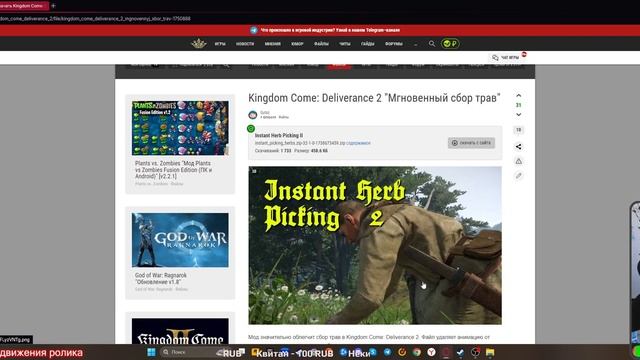Click the author avatar below the title
Image resolution: width=640 pixels, height=360 pixels.
tap(253, 115)
